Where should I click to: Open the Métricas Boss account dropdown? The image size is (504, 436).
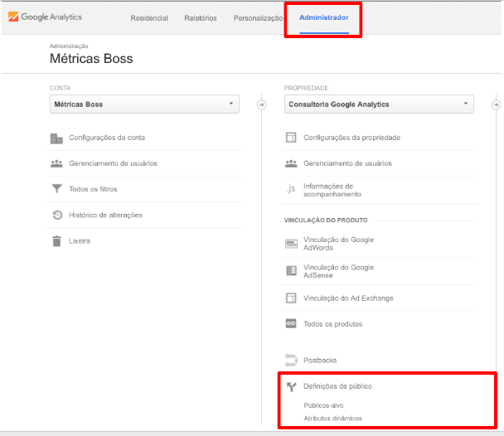click(x=144, y=104)
